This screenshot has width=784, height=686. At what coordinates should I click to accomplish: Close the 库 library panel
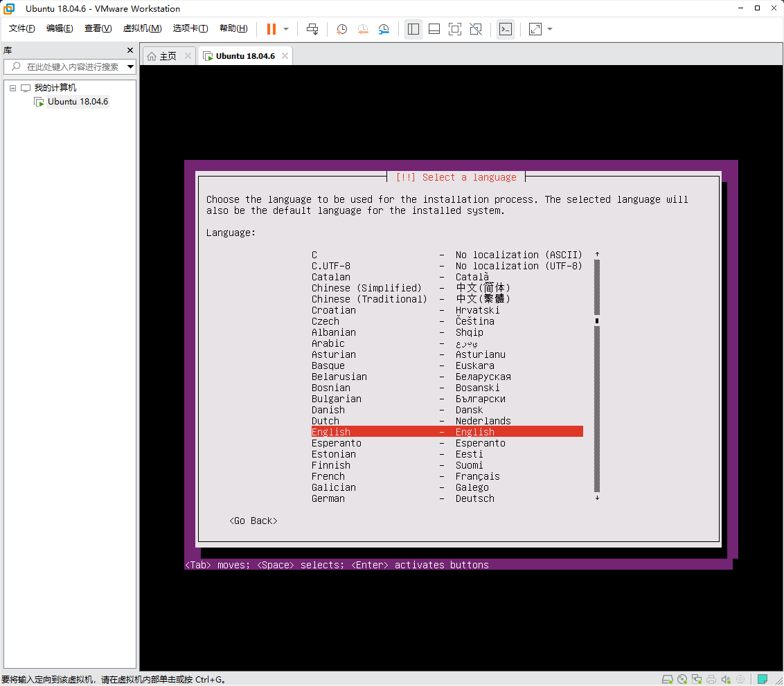point(130,50)
